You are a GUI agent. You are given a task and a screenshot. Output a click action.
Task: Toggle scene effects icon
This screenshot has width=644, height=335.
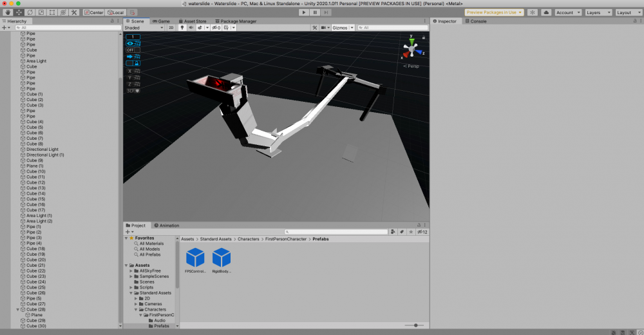tap(200, 28)
